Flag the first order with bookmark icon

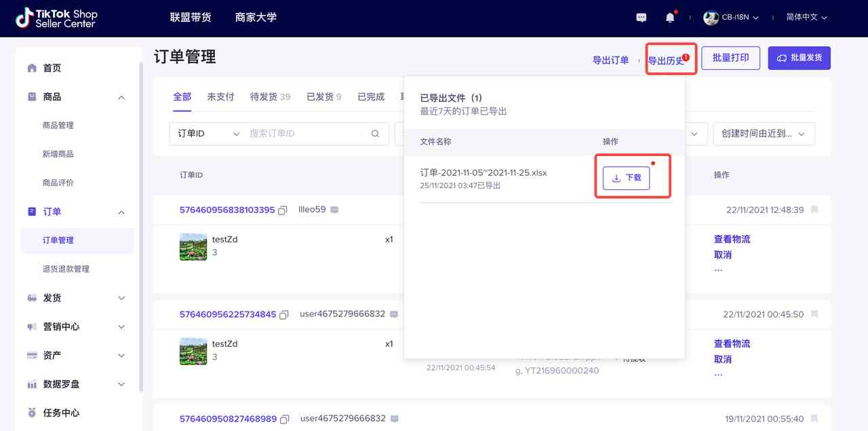[x=814, y=210]
